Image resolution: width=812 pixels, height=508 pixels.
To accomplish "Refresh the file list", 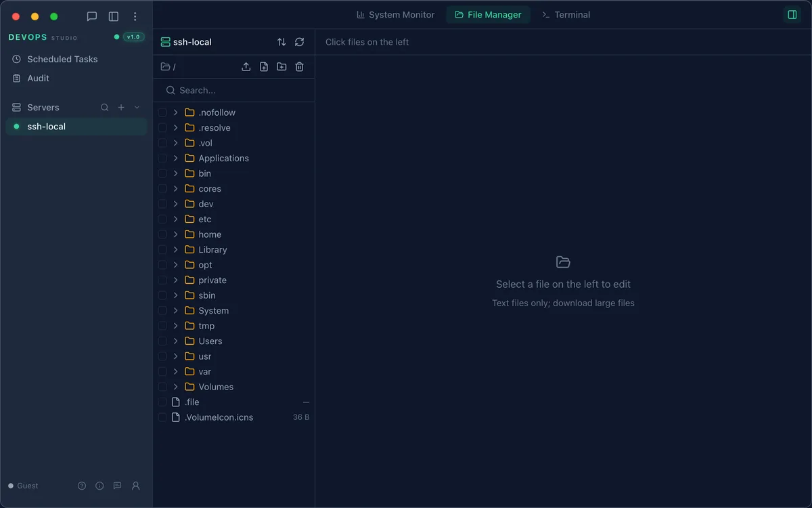I will tap(299, 42).
